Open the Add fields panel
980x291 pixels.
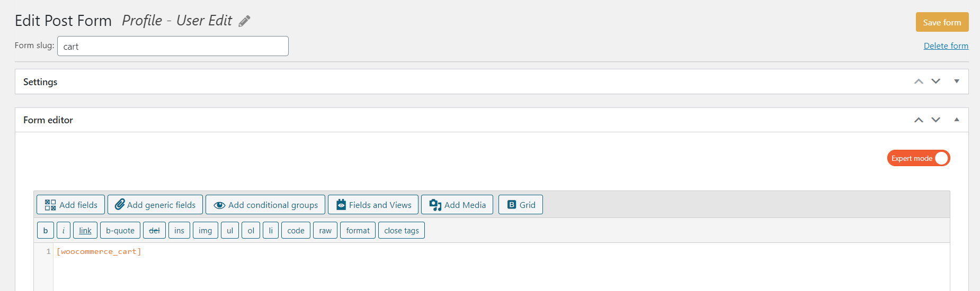point(71,205)
